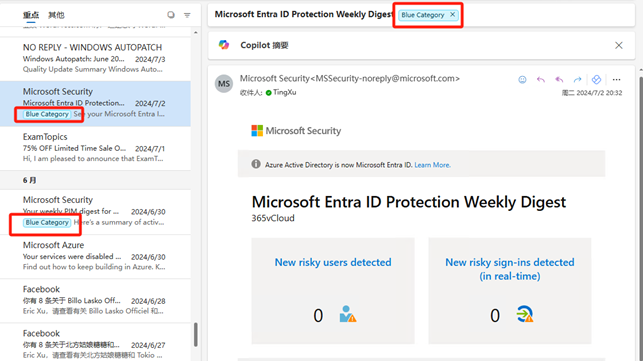Click the message list scroll-up arrow
Viewport: 643px width, 361px height.
(196, 32)
